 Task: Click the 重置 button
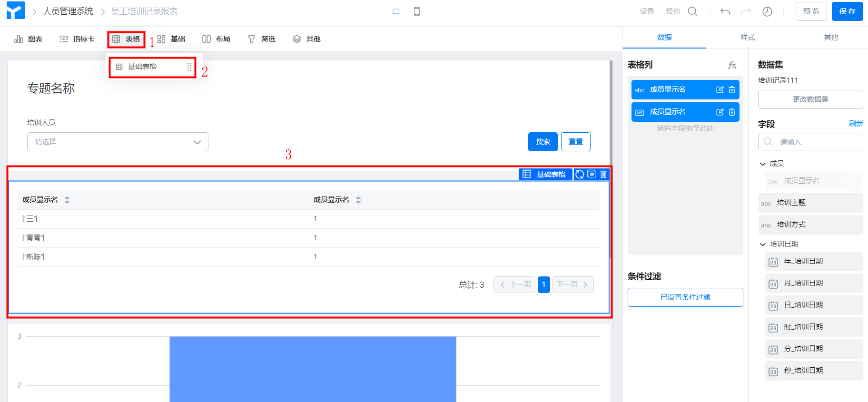click(x=576, y=142)
